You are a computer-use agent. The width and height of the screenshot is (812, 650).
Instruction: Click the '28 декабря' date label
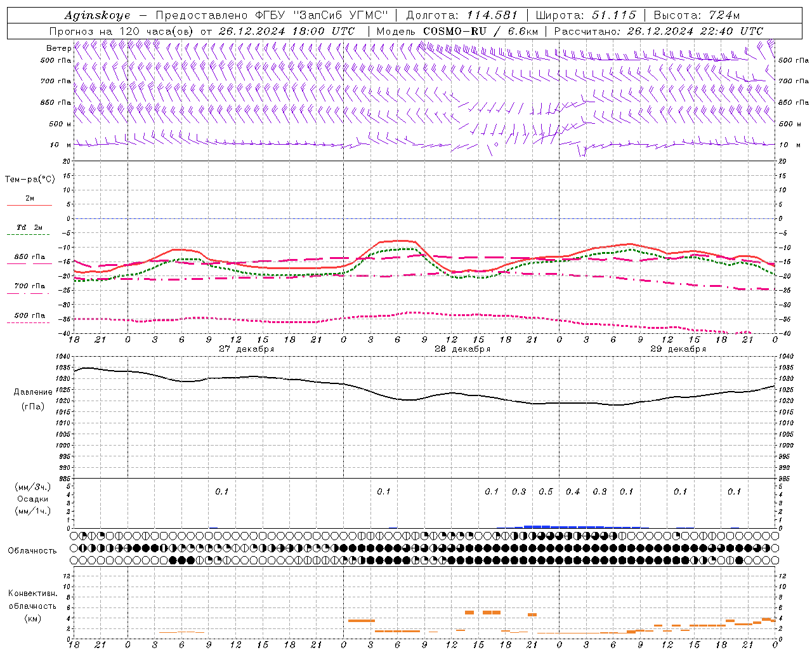point(462,349)
